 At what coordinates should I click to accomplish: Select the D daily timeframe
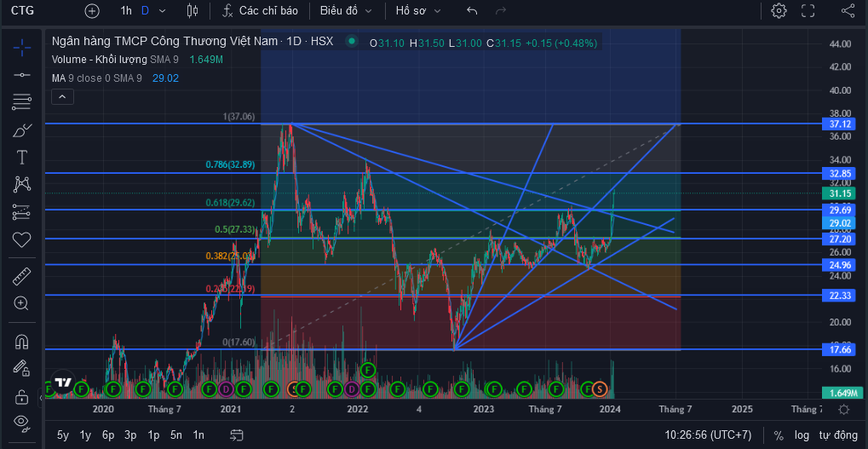click(145, 10)
